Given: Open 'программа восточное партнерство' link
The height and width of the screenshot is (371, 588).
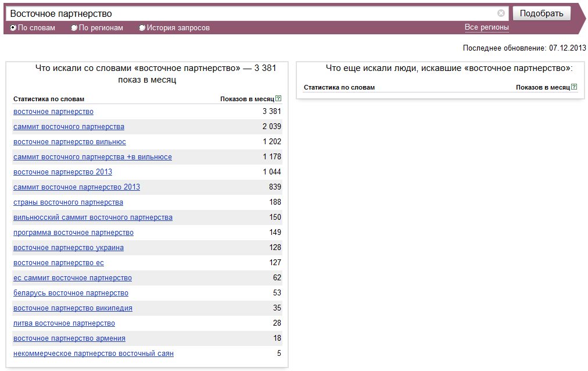Looking at the screenshot, I should 73,233.
